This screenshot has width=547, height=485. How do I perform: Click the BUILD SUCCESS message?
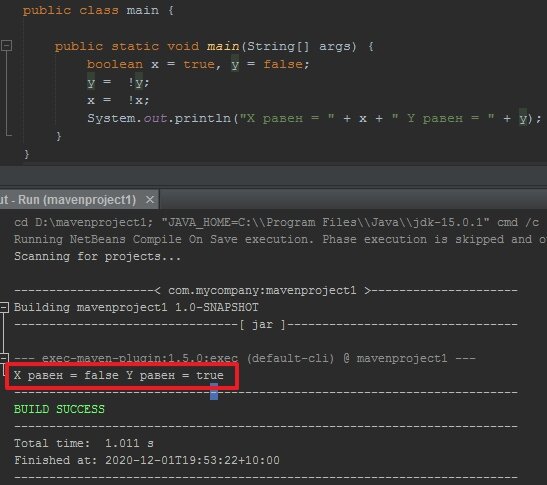[x=59, y=409]
